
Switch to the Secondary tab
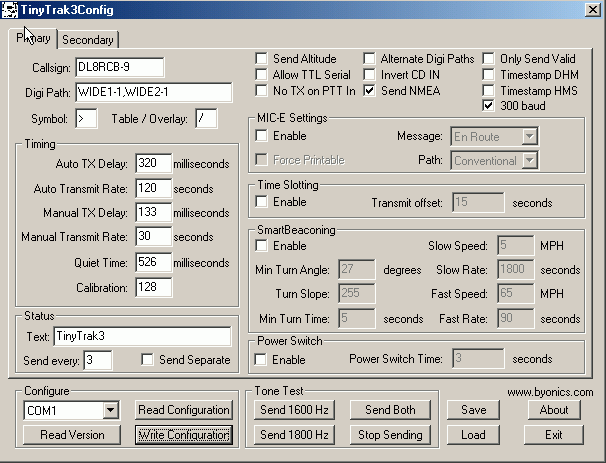(88, 40)
